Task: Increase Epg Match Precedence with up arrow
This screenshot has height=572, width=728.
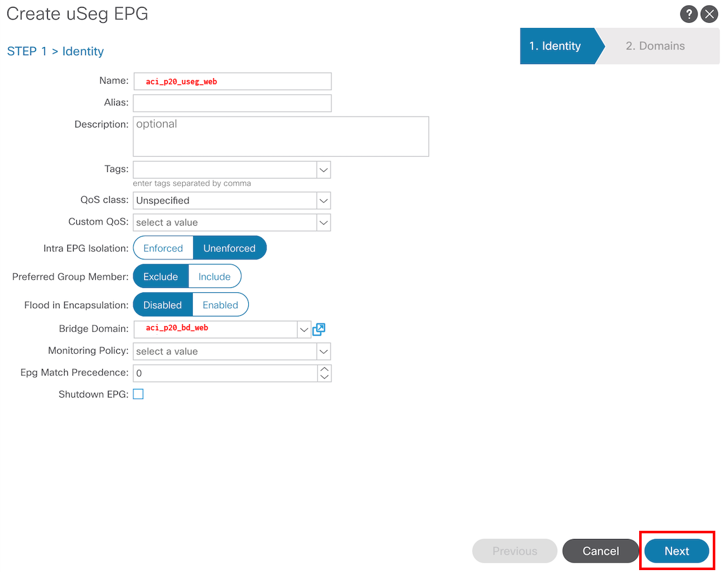Action: [x=324, y=369]
